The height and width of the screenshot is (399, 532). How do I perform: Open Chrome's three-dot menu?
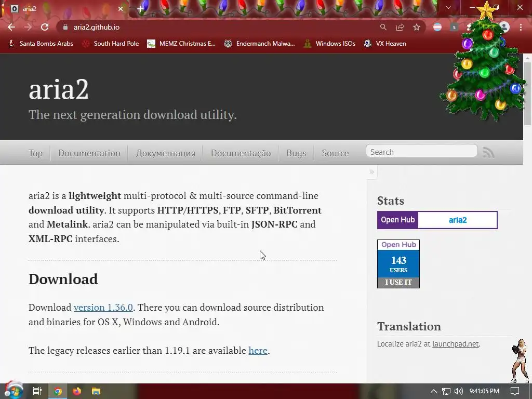(521, 27)
